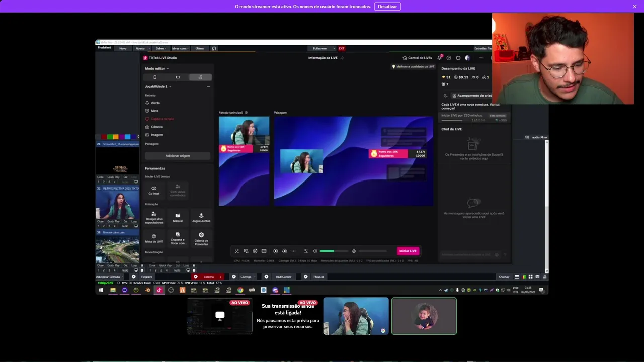Open the control bar more options

pyautogui.click(x=294, y=251)
